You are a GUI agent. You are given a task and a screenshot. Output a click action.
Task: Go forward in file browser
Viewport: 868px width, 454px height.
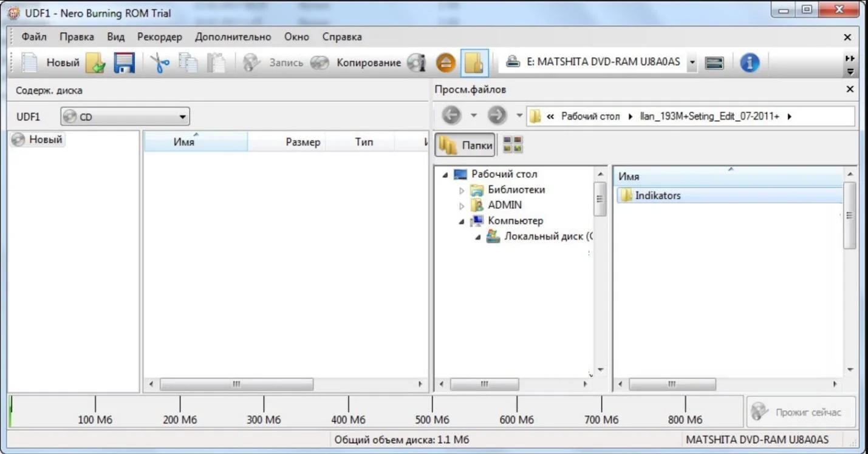point(497,115)
